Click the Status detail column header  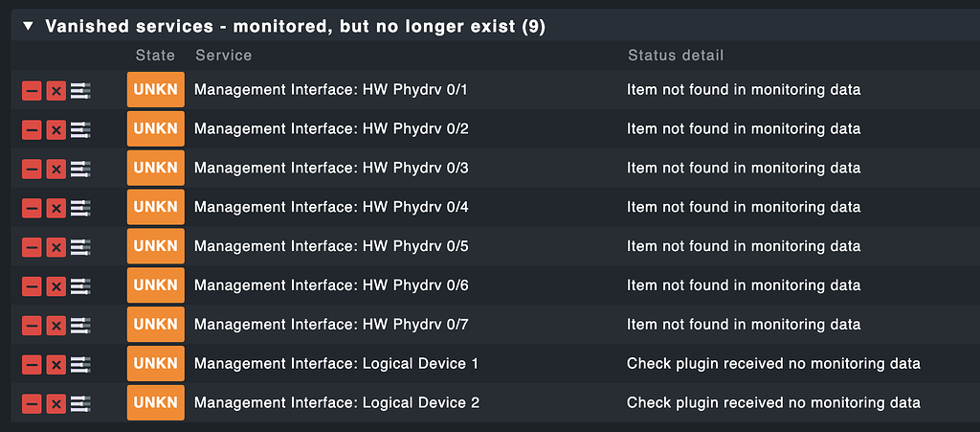(x=676, y=56)
